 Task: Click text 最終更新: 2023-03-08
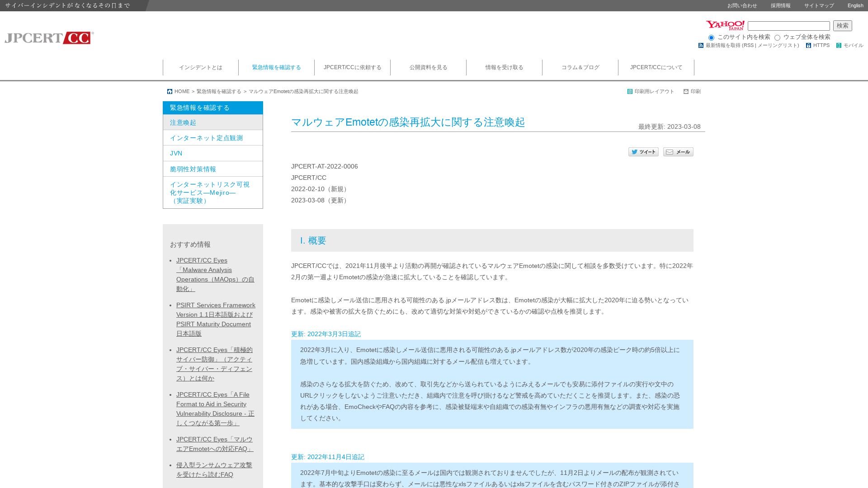pyautogui.click(x=670, y=127)
